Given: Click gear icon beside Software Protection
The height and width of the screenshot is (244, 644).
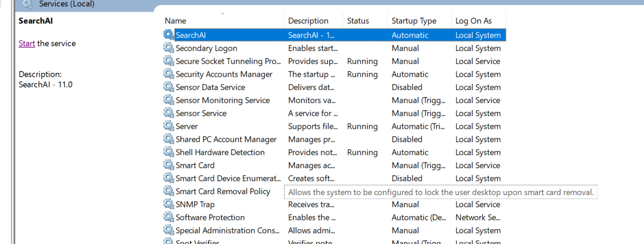Looking at the screenshot, I should [x=169, y=217].
